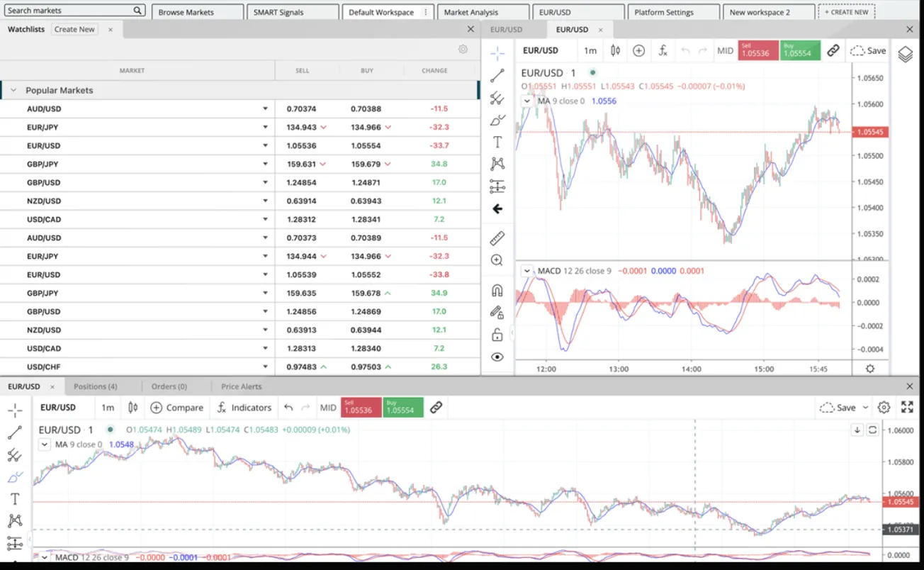Open the layers panel icon at right edge
The height and width of the screenshot is (570, 924).
click(905, 54)
